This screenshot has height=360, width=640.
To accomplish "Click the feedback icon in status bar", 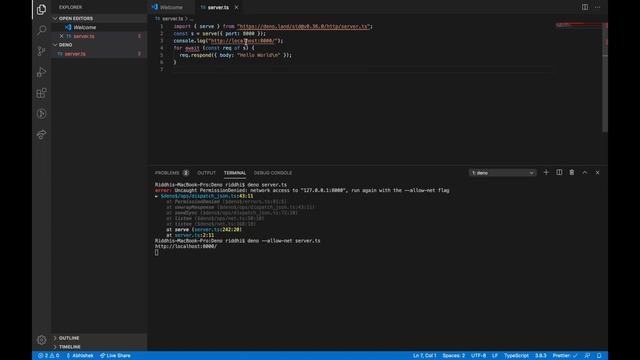I will (x=587, y=356).
